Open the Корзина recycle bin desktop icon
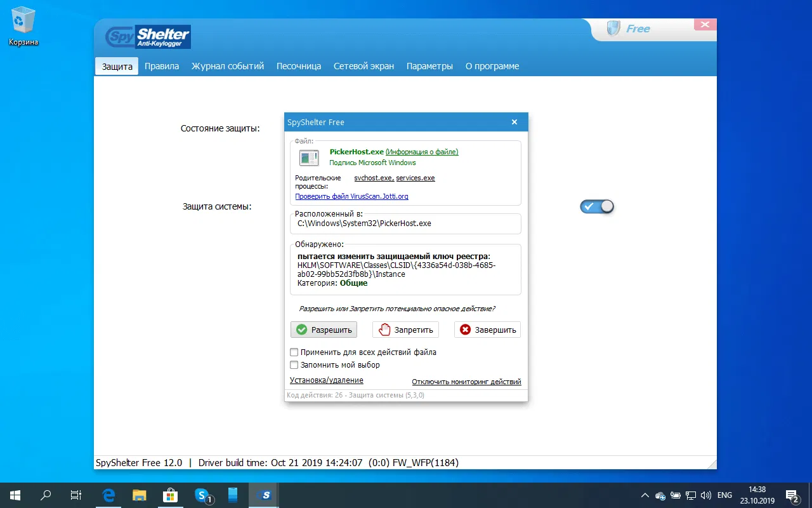This screenshot has height=508, width=812. click(x=23, y=27)
